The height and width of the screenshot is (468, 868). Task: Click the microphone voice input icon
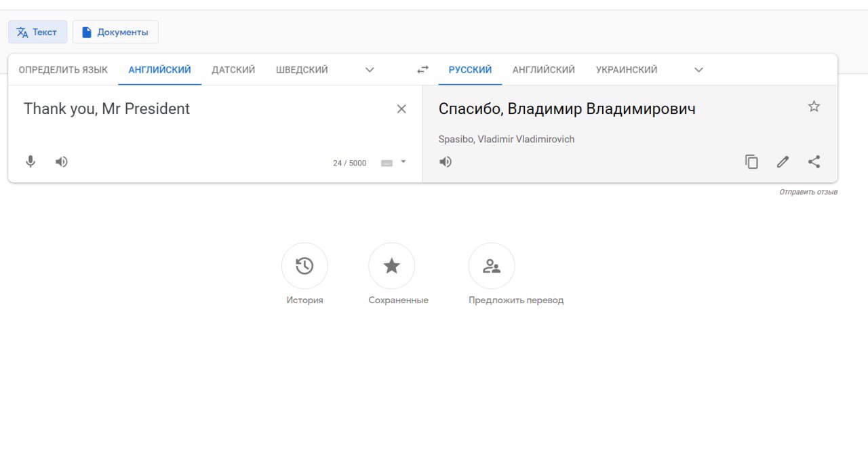[x=31, y=161]
